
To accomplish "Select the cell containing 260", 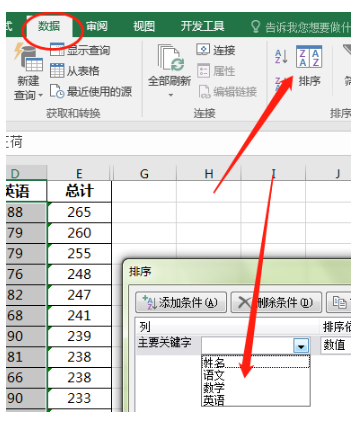I will coord(79,233).
